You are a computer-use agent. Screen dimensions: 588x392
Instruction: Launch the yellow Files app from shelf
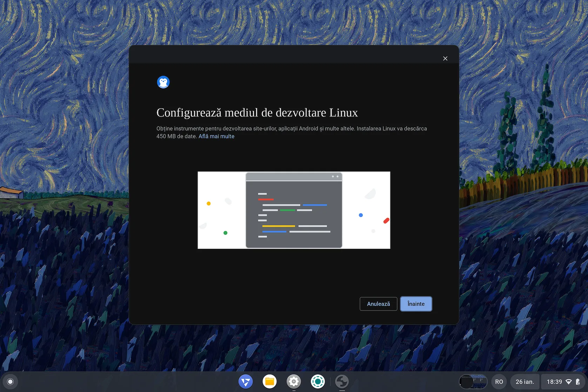coord(269,381)
